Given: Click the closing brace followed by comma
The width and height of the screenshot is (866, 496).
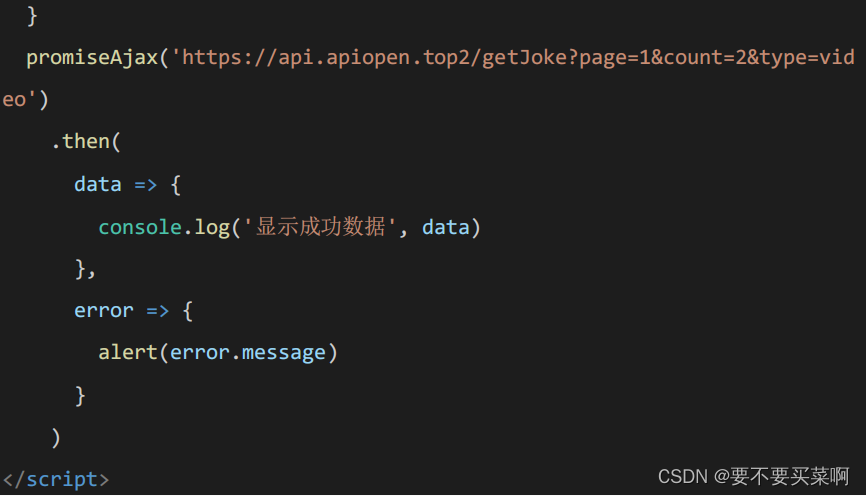Looking at the screenshot, I should coord(85,268).
